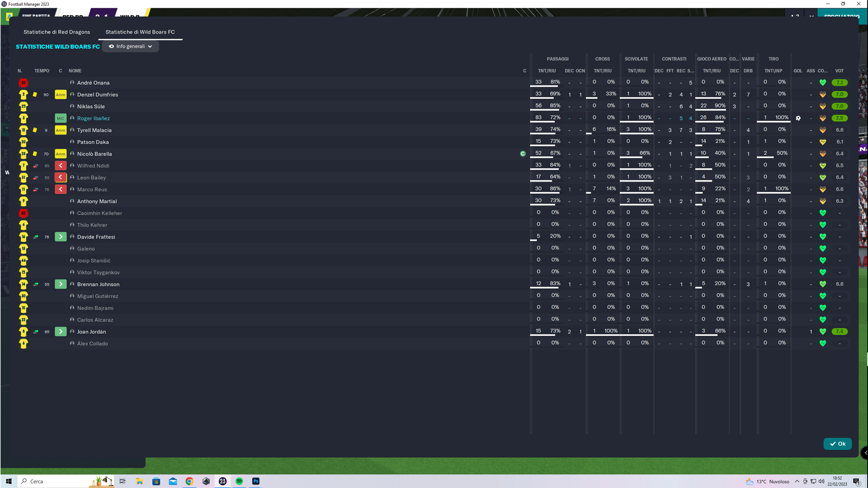The width and height of the screenshot is (868, 488).
Task: Confirm with the Ok button
Action: [837, 444]
